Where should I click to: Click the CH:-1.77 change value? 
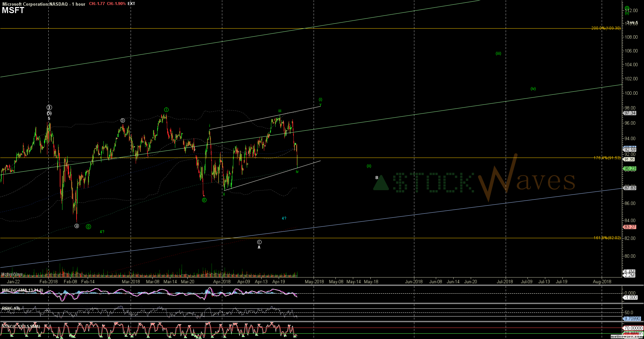click(x=97, y=4)
